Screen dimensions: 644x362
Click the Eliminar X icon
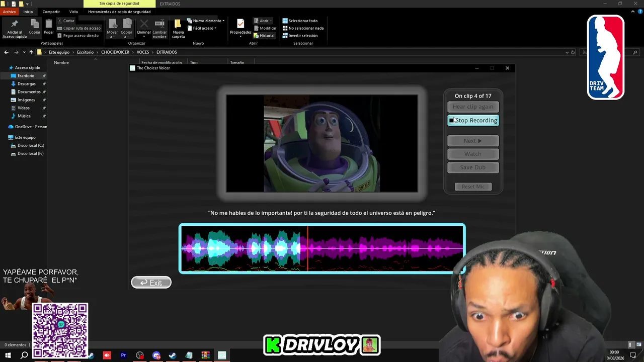pyautogui.click(x=144, y=24)
